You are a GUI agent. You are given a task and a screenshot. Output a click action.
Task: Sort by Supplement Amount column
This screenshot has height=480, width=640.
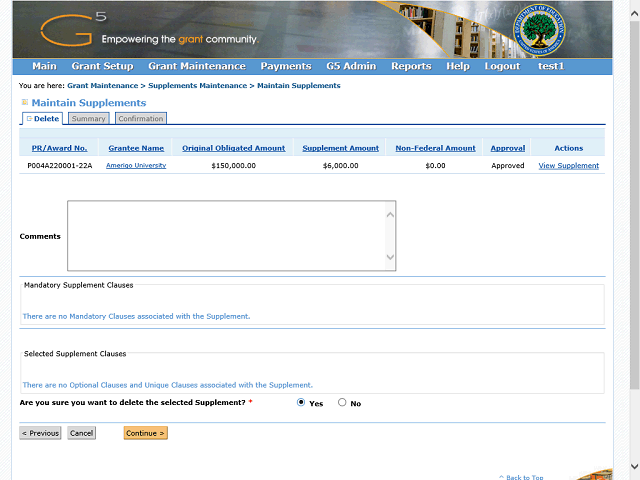[340, 148]
